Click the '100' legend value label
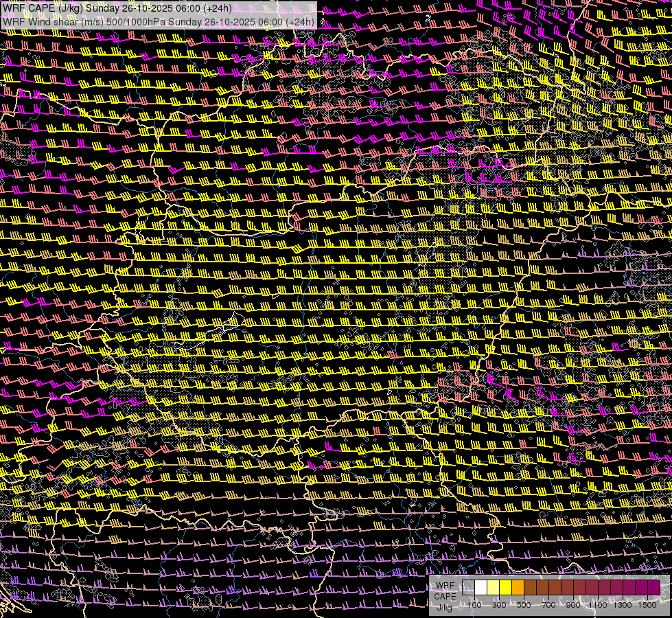This screenshot has width=672, height=618. pos(474,605)
